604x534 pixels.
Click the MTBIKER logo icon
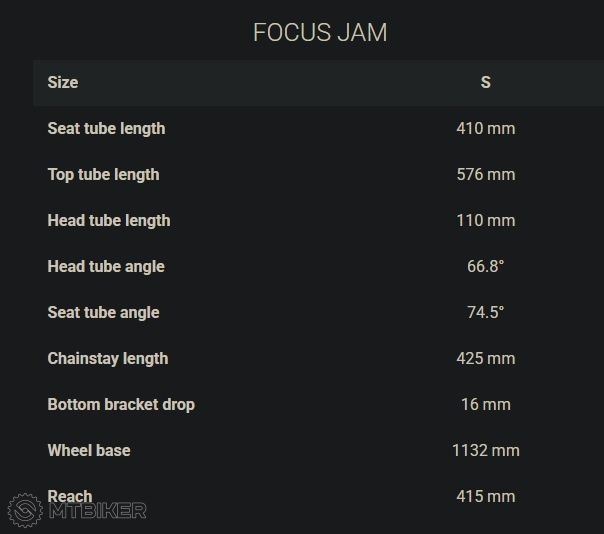click(x=24, y=510)
